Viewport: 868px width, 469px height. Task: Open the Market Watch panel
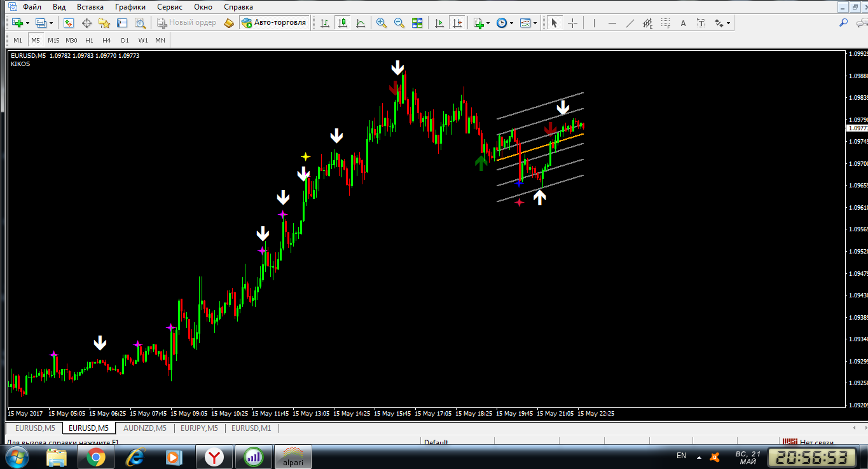coord(69,23)
